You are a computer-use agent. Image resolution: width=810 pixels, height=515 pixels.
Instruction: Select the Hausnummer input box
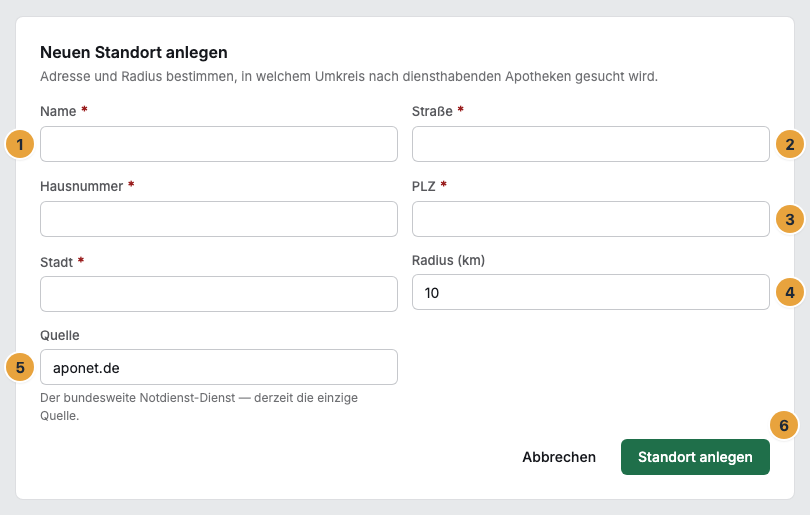tap(219, 219)
